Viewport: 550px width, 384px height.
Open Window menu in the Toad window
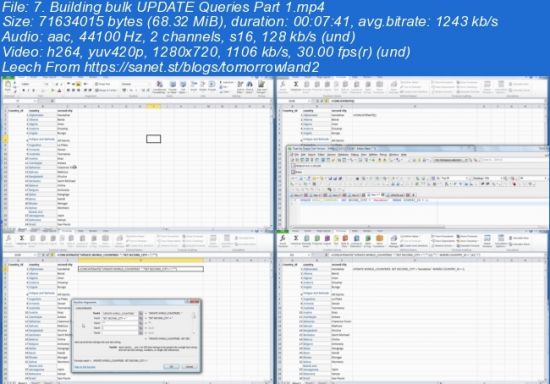point(394,154)
